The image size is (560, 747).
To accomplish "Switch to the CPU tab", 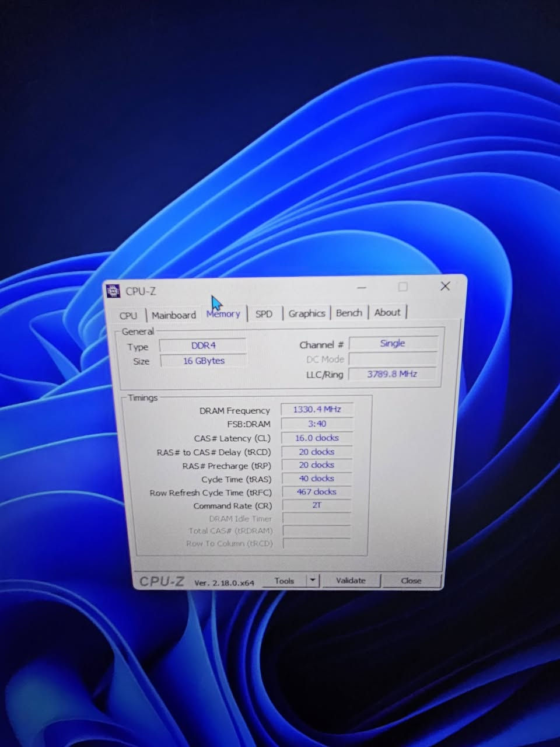I will (x=128, y=315).
